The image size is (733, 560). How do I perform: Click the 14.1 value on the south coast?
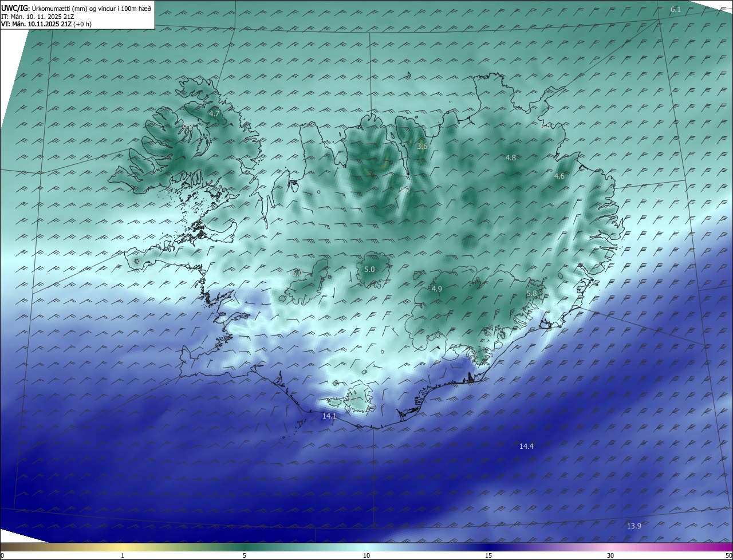pos(329,416)
